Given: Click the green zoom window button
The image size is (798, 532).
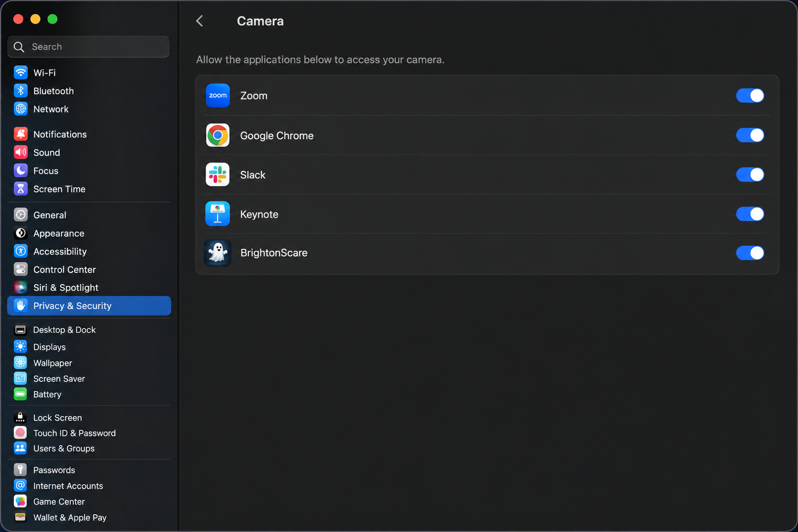Looking at the screenshot, I should pos(52,19).
